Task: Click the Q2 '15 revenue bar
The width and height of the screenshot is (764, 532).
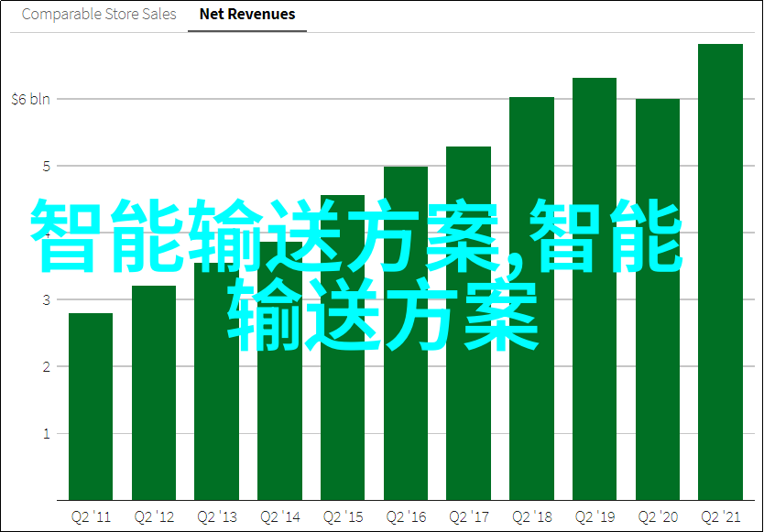Action: coord(343,348)
